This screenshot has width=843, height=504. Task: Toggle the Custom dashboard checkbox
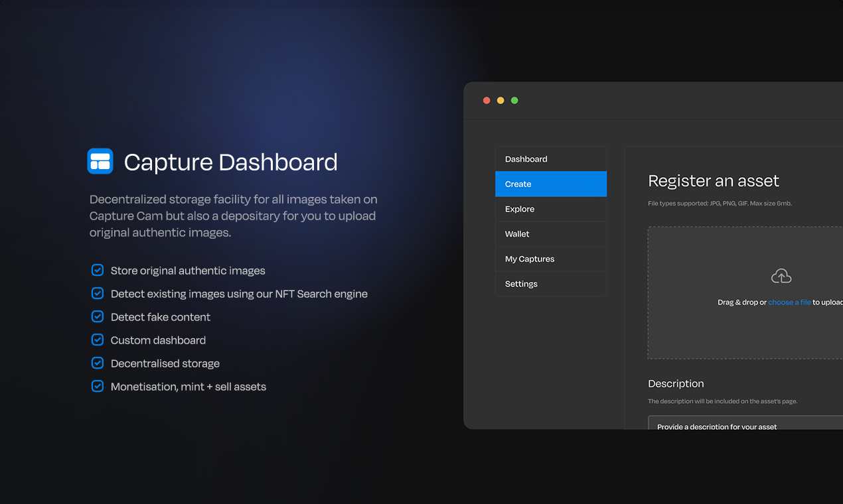98,340
